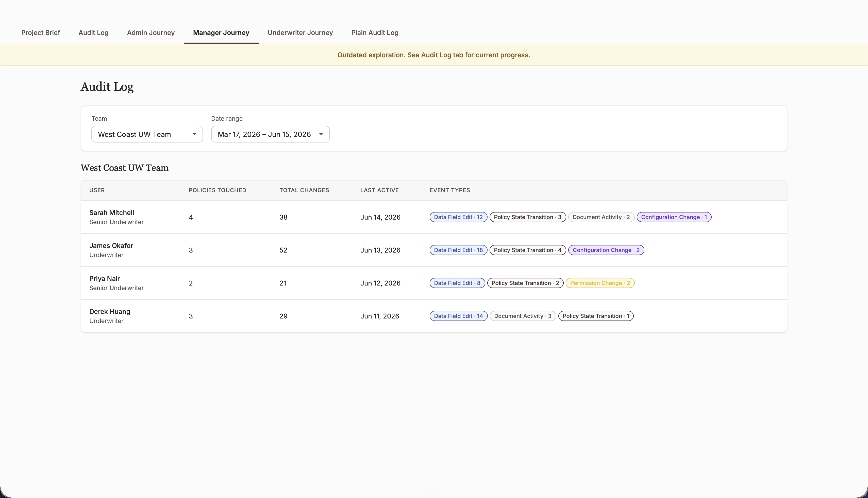Open the Plain Audit Log tab

pyautogui.click(x=375, y=32)
